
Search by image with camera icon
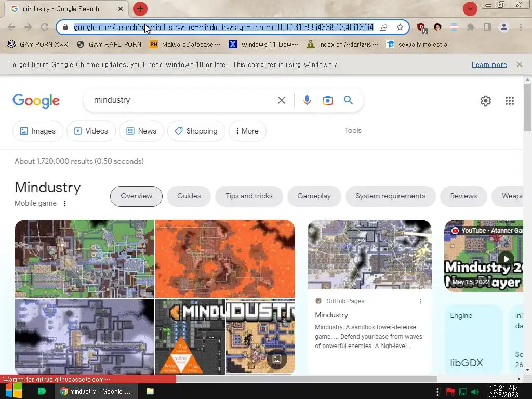tap(327, 100)
